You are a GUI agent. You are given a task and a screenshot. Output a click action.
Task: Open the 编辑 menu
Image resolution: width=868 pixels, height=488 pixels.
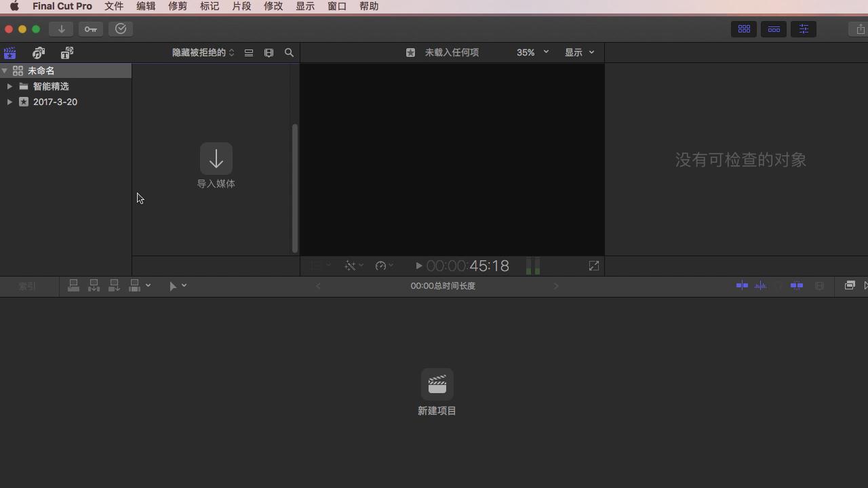pos(146,6)
